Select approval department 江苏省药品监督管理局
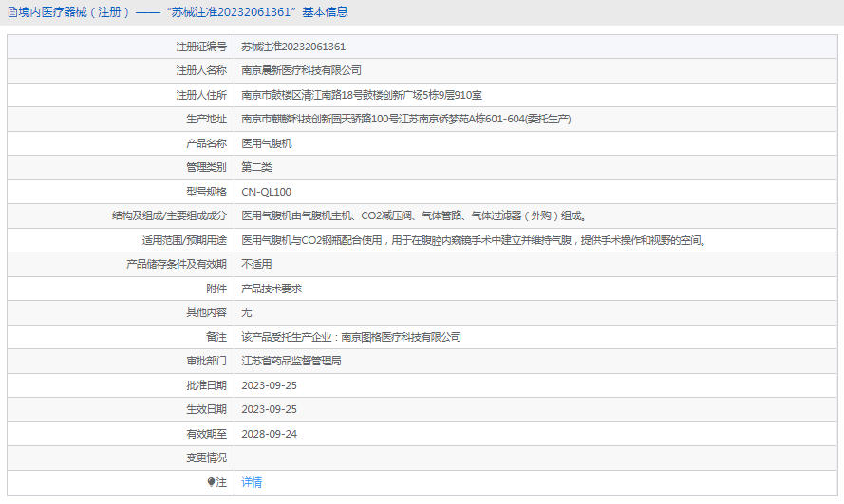The height and width of the screenshot is (504, 844). pos(291,361)
